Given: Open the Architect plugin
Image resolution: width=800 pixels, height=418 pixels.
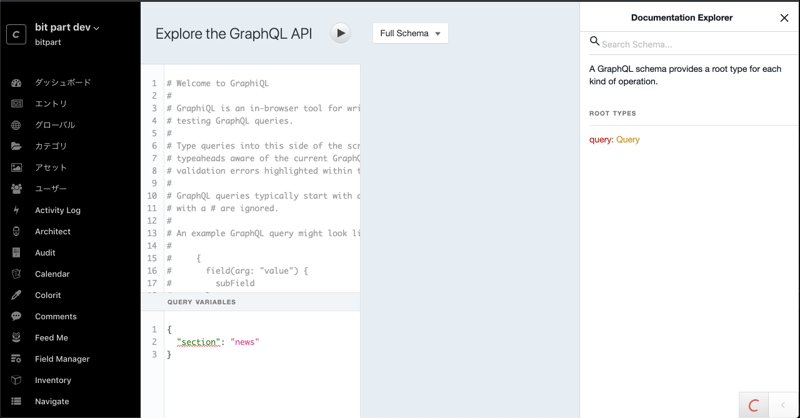Looking at the screenshot, I should tap(52, 232).
